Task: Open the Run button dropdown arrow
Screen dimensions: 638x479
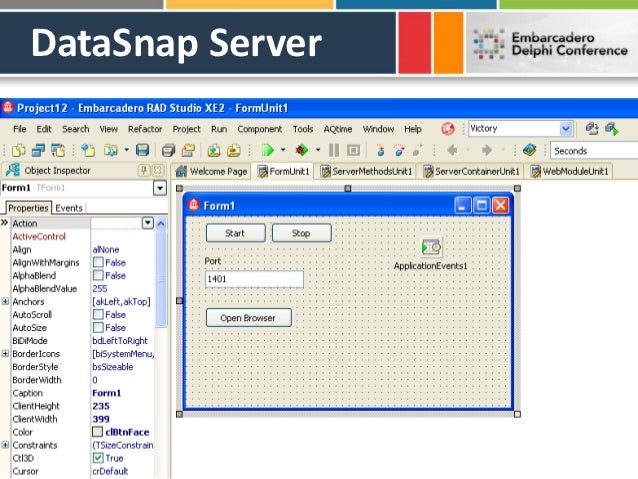Action: [x=283, y=150]
